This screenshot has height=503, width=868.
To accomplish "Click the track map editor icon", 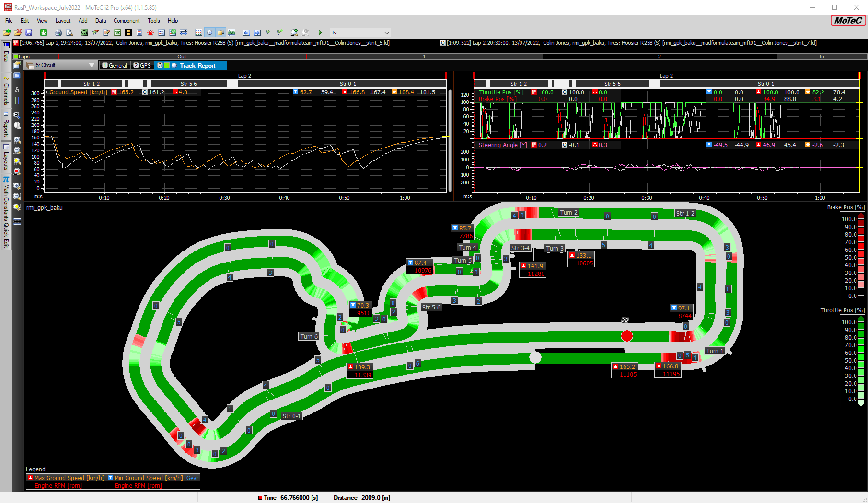I will point(84,33).
